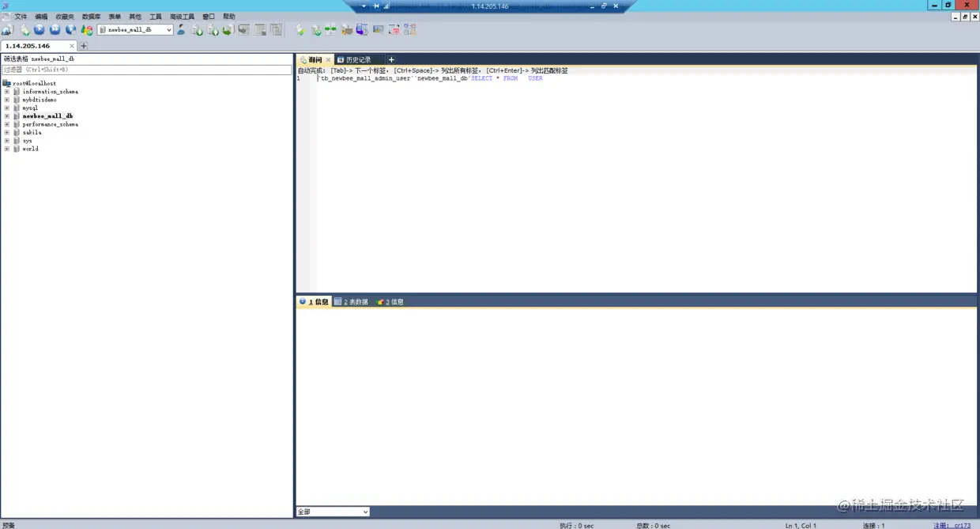Viewport: 980px width, 529px height.
Task: Click the last gray table toolbar icon
Action: [x=276, y=30]
